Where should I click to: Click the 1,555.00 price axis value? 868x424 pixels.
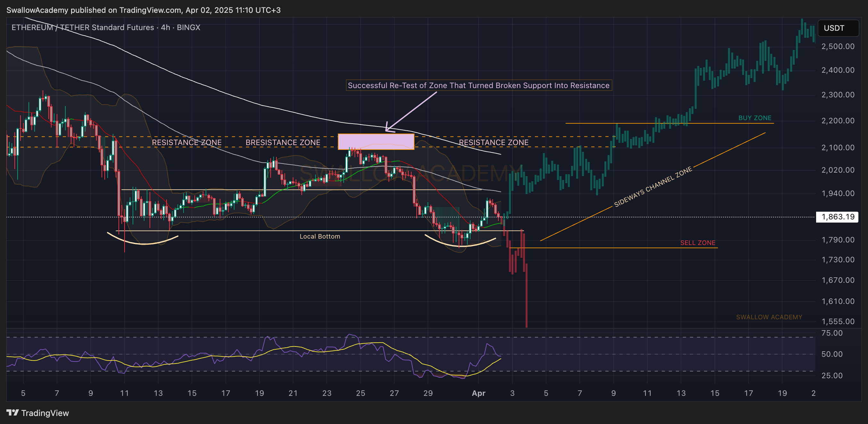click(838, 321)
